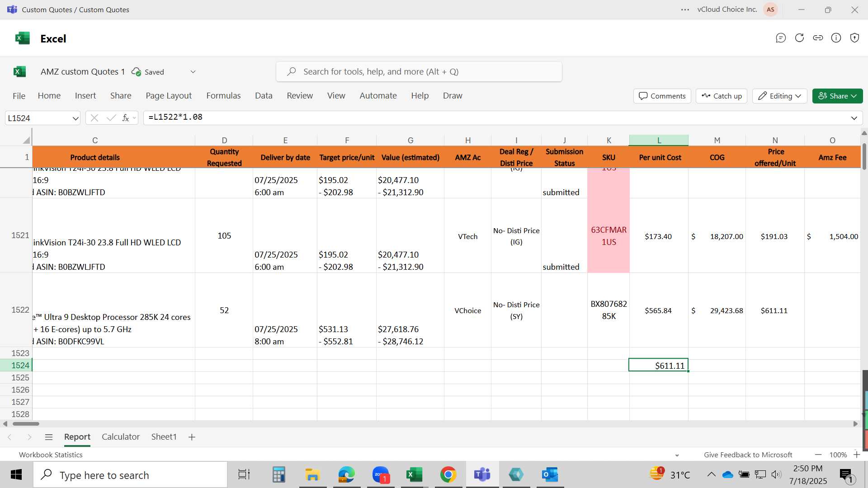Expand the status bar options chevron
Screen dimensions: 868x488
tap(677, 455)
